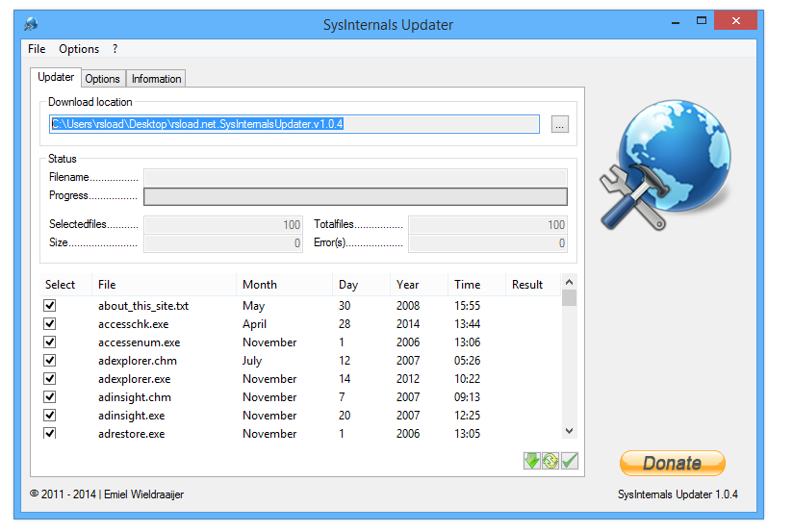The width and height of the screenshot is (793, 532).
Task: Toggle the adexplorer.chm checkbox
Action: click(50, 360)
